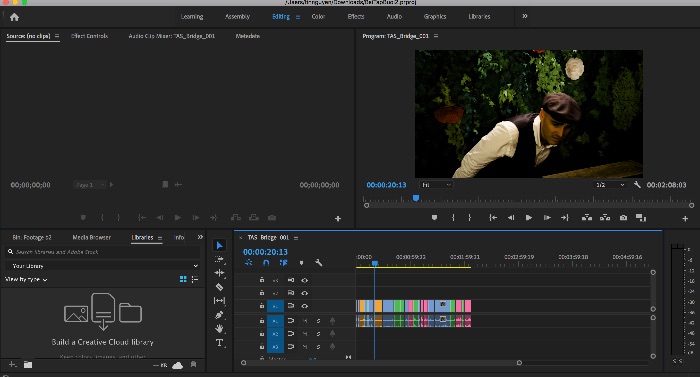Viewport: 700px width, 377px height.
Task: Switch to Assembly workspace
Action: 238,17
